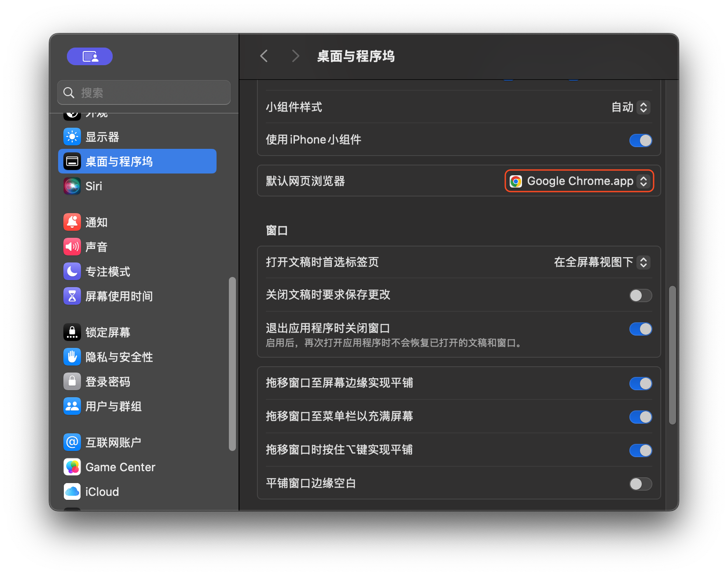Toggle the 使用 iPhone 小组件 switch

pyautogui.click(x=640, y=140)
